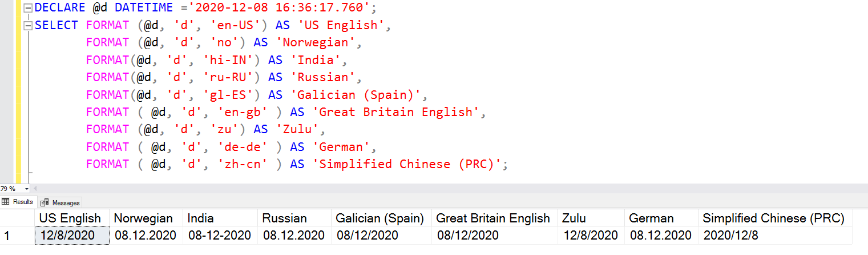Select the Simplified Chinese (PRC) column header
The height and width of the screenshot is (255, 868).
point(775,218)
